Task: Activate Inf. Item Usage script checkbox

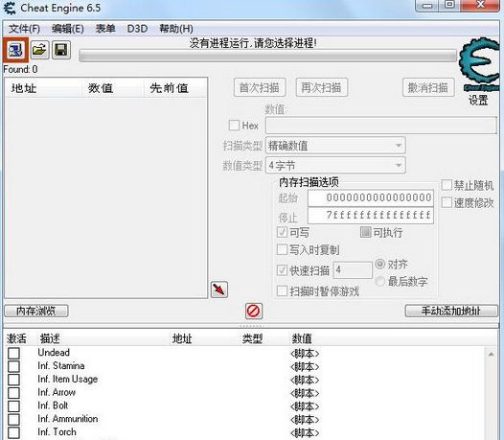Action: pos(13,380)
